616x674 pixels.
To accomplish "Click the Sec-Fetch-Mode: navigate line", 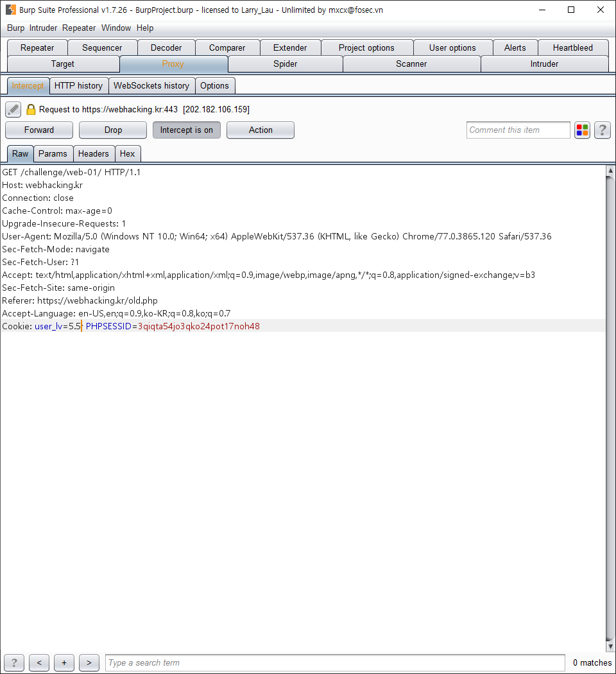I will pos(56,249).
